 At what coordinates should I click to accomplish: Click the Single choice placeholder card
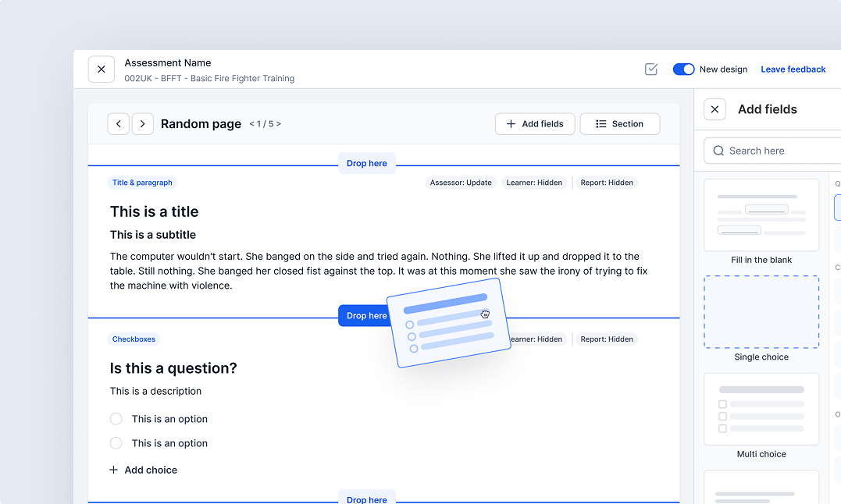(761, 312)
